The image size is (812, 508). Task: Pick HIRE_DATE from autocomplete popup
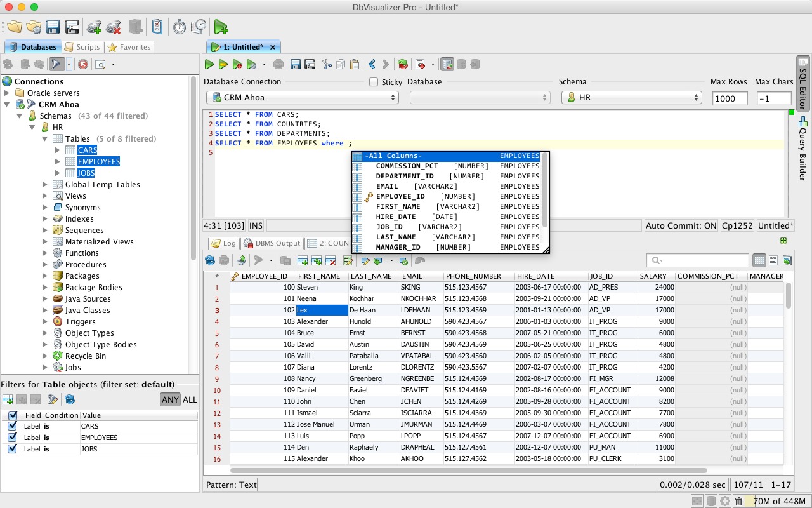[447, 217]
